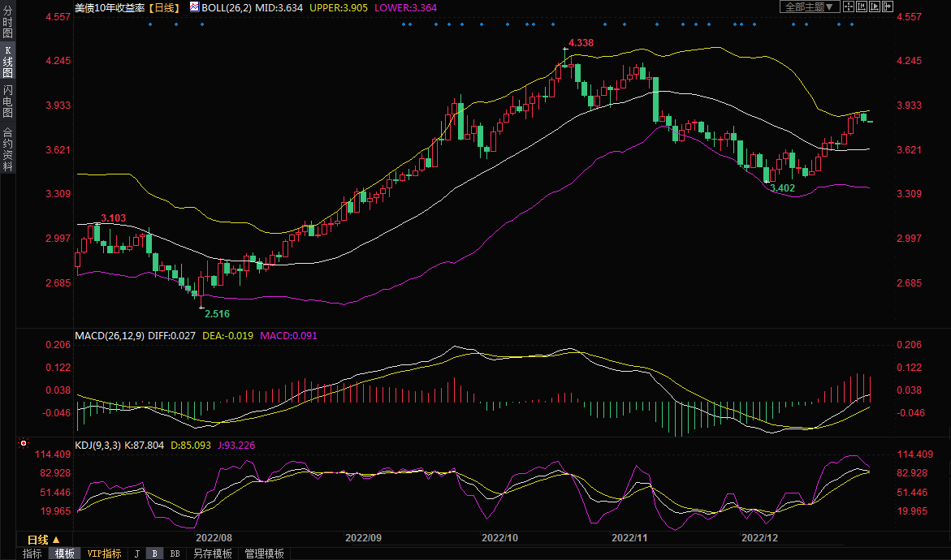951x560 pixels.
Task: Click the 【日线】 period label in title
Action: click(x=162, y=6)
